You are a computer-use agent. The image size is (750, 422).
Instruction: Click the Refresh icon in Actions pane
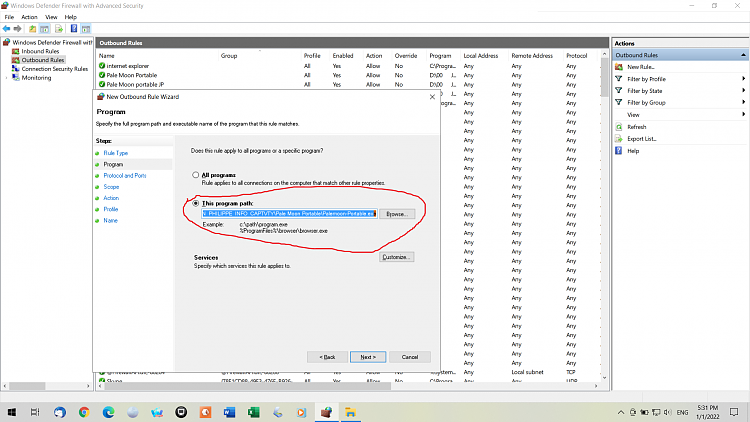click(x=619, y=127)
